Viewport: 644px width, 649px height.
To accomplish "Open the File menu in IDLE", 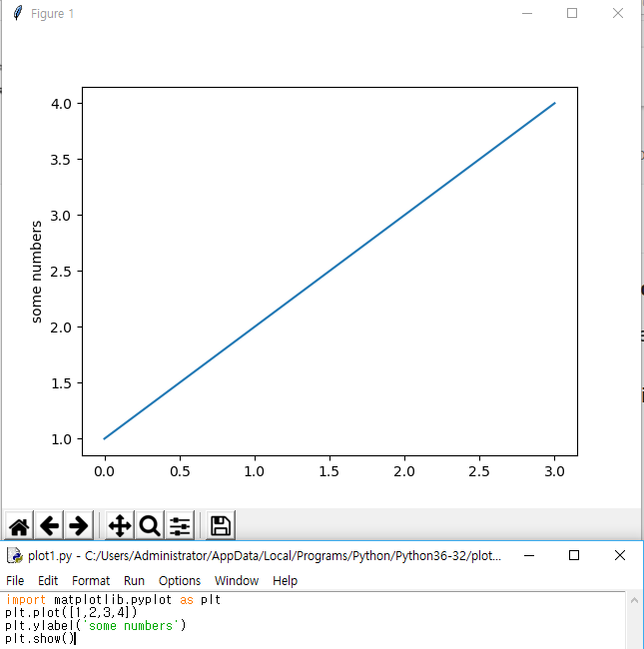I will pos(15,581).
